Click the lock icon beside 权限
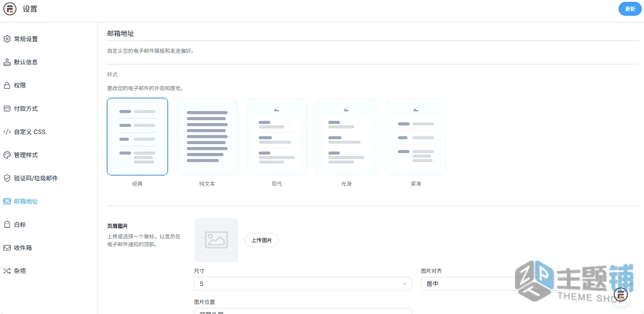644x314 pixels. click(7, 85)
